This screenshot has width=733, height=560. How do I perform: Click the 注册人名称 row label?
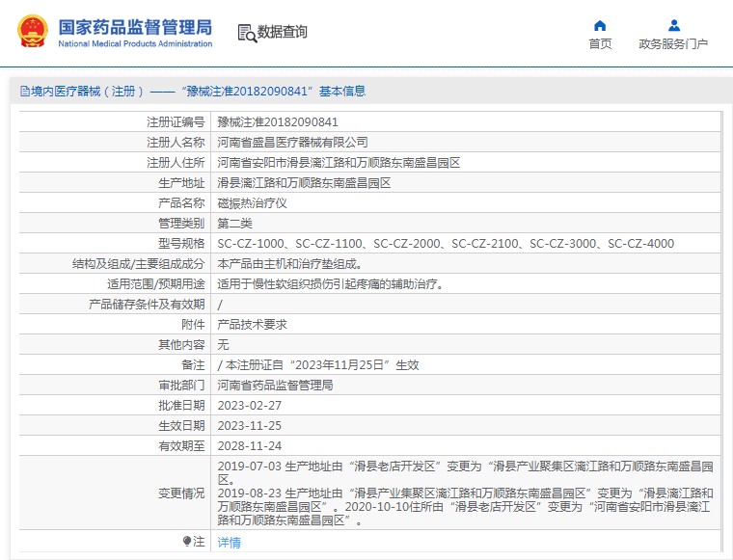[176, 143]
